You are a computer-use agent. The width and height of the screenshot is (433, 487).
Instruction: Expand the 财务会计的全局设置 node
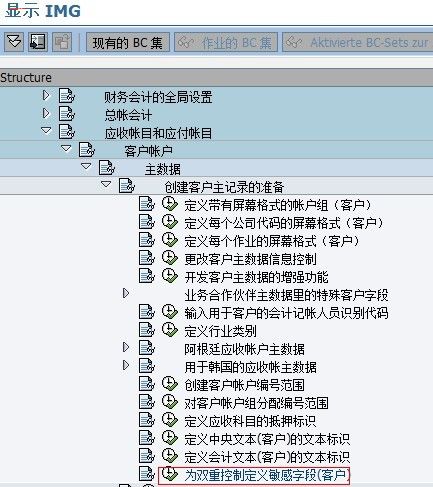tap(46, 96)
